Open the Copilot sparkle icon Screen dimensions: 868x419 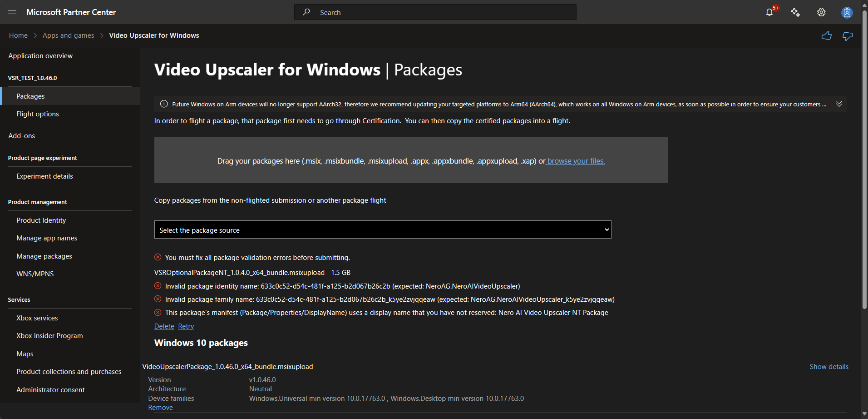click(795, 12)
